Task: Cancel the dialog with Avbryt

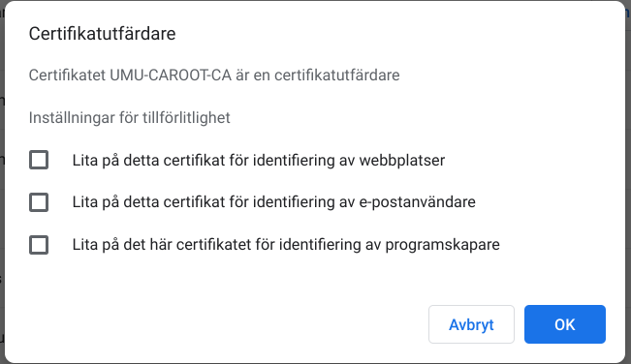Action: [x=471, y=324]
